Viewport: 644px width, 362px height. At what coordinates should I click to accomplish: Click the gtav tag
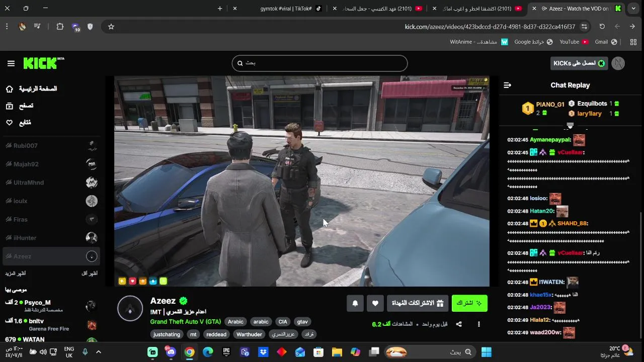click(x=302, y=322)
